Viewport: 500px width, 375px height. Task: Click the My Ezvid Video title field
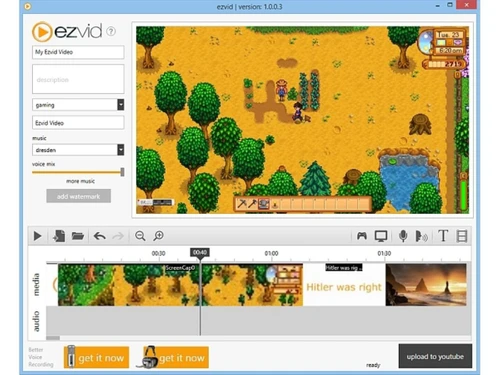(x=78, y=52)
